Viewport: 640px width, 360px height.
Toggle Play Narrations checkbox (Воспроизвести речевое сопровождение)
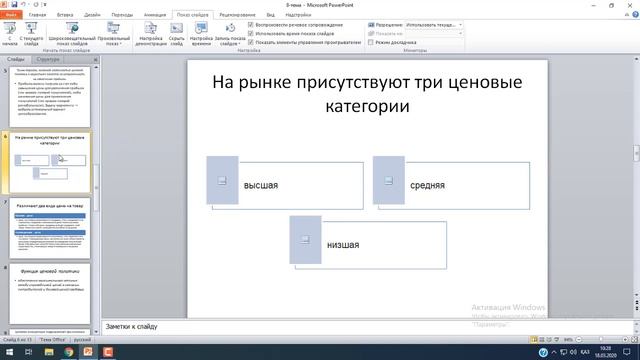click(251, 25)
